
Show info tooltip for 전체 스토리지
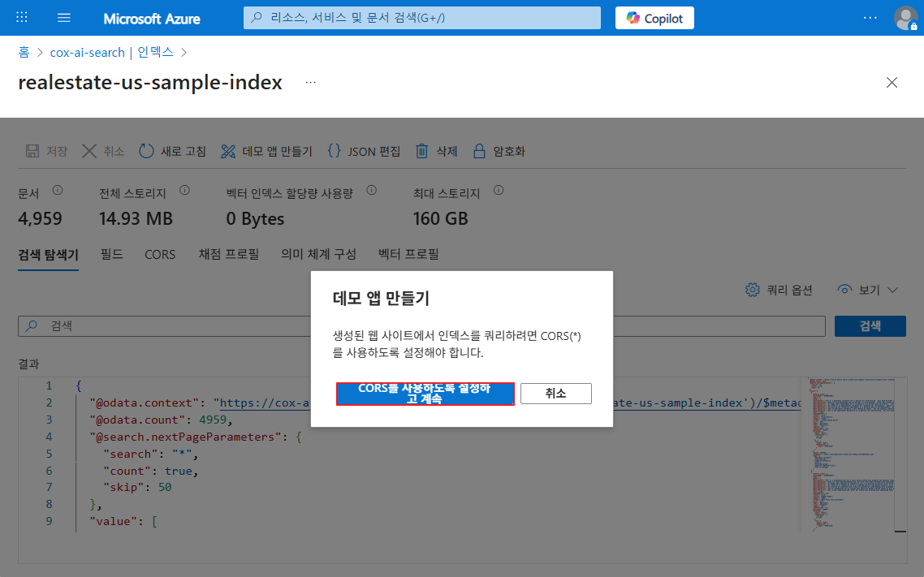(x=184, y=190)
